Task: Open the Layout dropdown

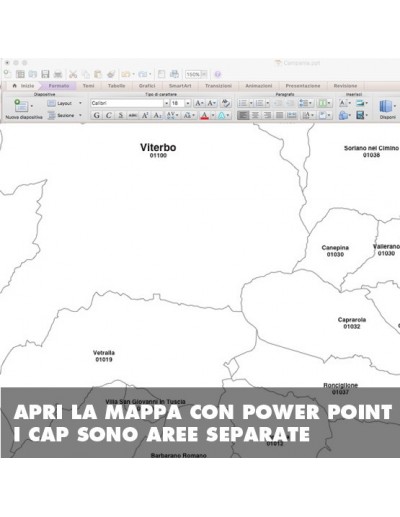Action: (x=65, y=103)
